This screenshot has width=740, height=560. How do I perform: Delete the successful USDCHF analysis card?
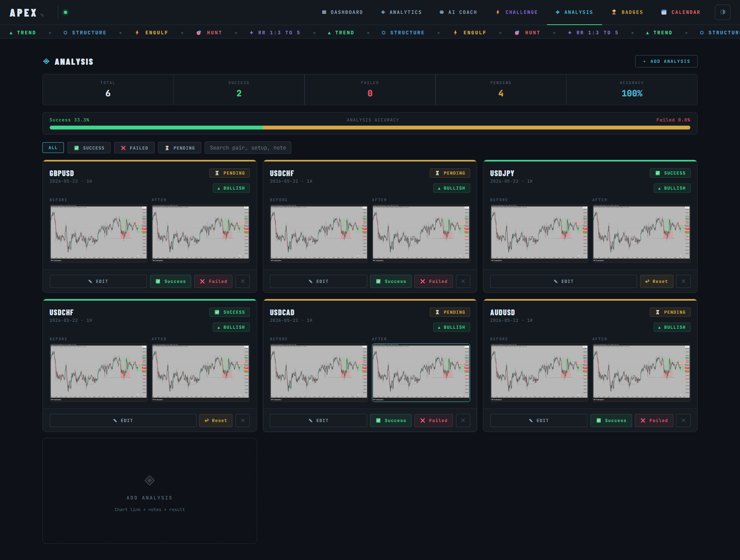[243, 420]
